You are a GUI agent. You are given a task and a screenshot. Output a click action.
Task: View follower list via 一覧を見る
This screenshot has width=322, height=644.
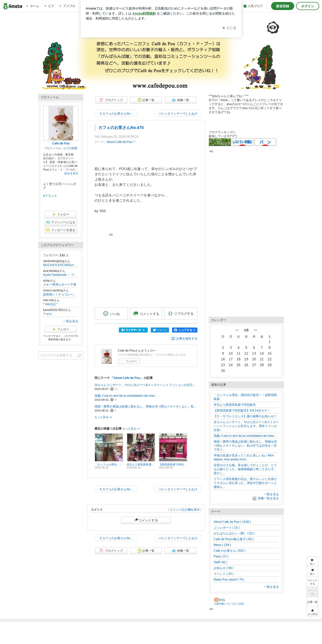[70, 321]
